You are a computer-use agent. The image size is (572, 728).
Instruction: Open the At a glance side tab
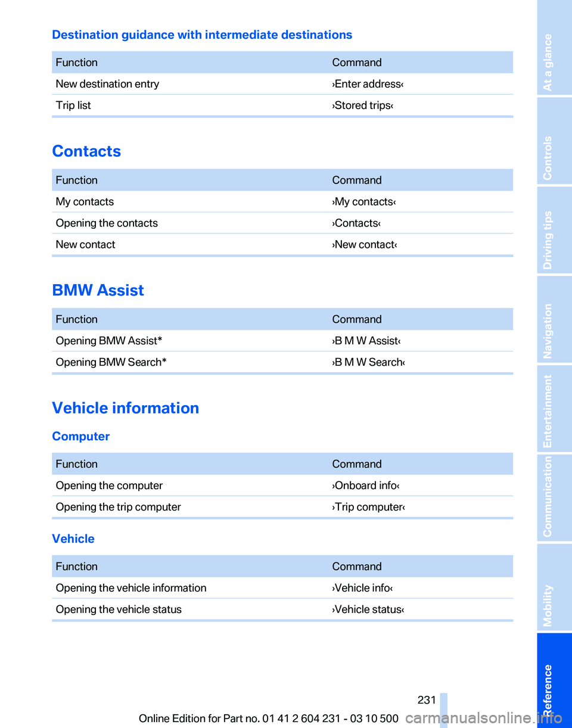(554, 48)
